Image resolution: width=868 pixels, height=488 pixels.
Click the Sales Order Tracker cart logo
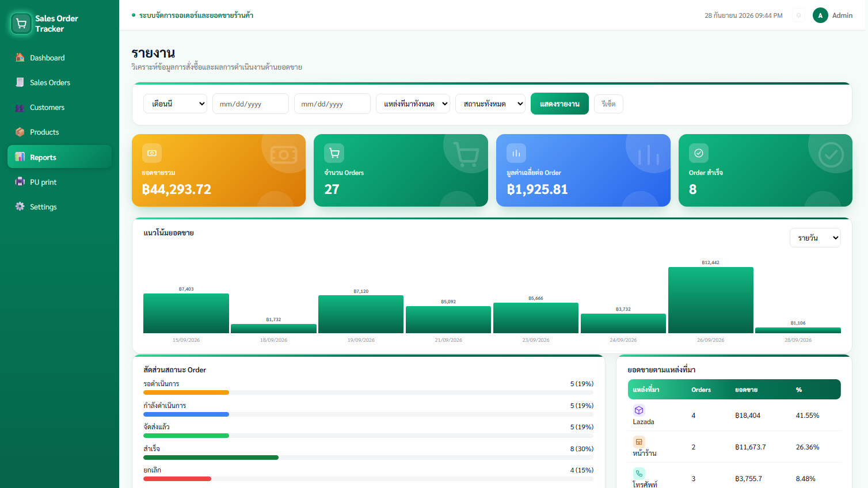(21, 24)
